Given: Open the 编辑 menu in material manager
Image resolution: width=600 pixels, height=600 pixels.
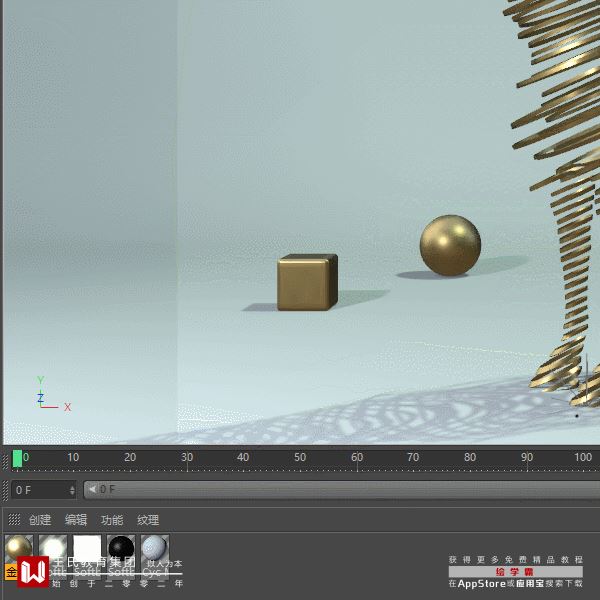Looking at the screenshot, I should point(76,520).
